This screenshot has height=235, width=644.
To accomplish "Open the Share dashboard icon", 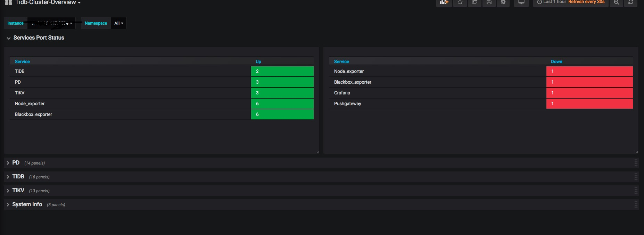I will pos(474,2).
